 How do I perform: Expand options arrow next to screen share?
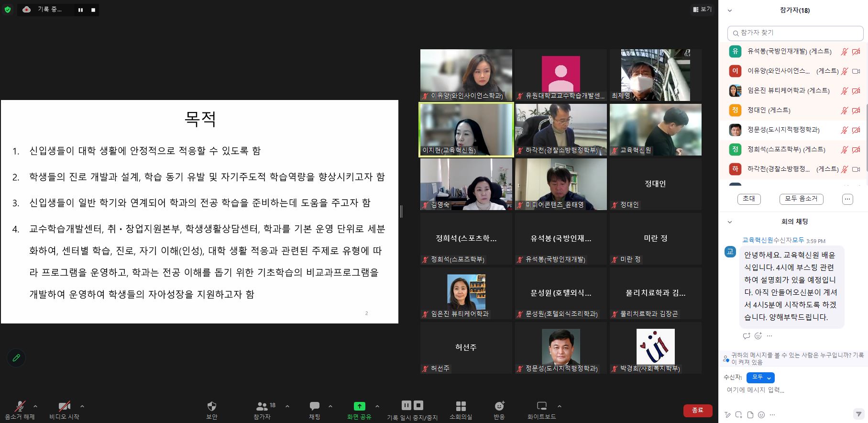[377, 406]
